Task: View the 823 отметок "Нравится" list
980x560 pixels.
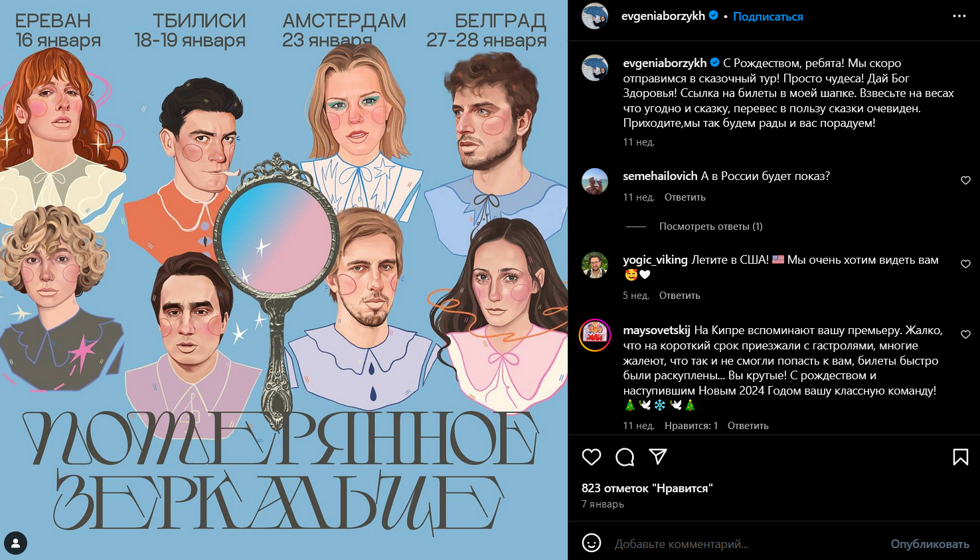Action: point(647,488)
